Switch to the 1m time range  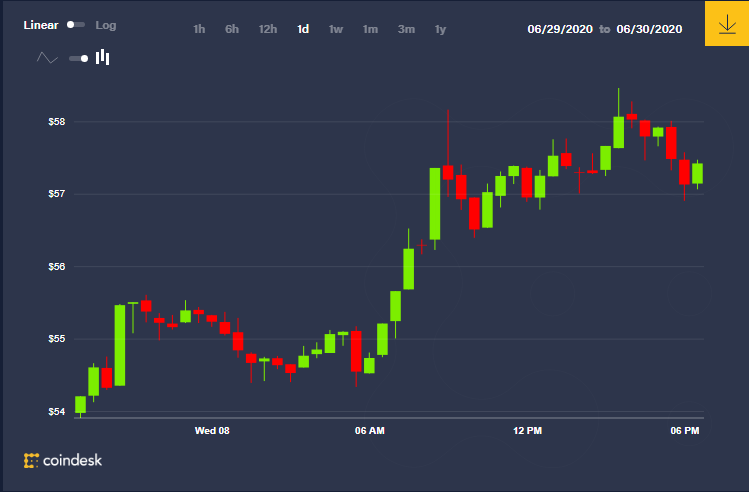coord(370,29)
